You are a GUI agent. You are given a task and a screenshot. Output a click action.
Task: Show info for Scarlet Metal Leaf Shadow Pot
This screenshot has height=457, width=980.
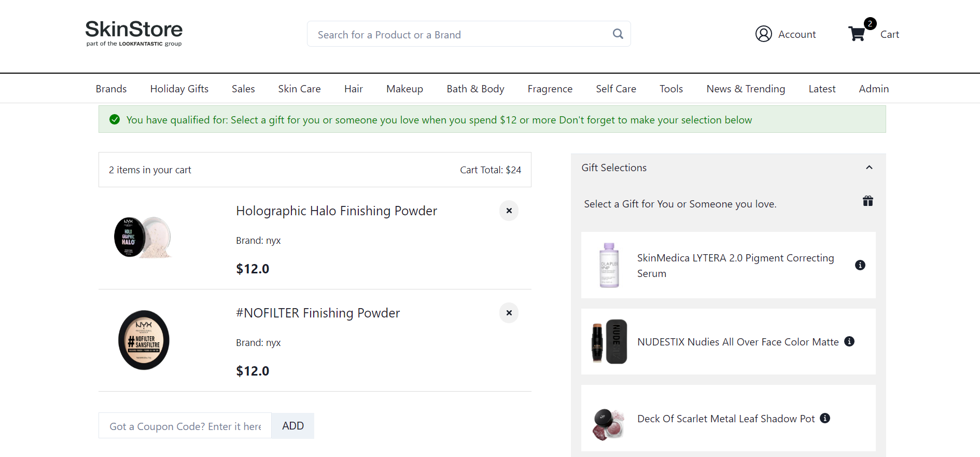[825, 418]
